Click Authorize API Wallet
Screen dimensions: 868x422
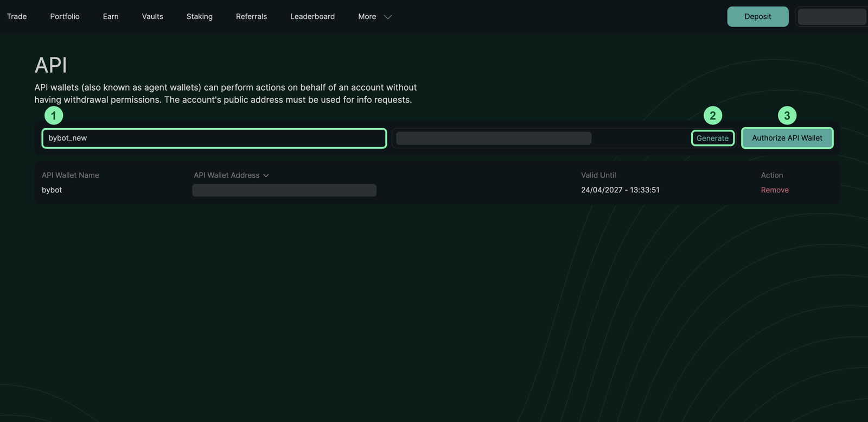(x=787, y=138)
